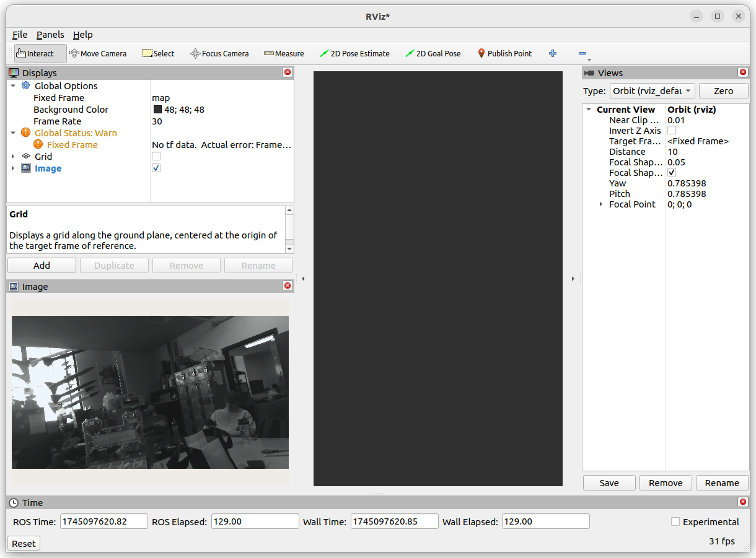Select the Interact tool

(40, 53)
